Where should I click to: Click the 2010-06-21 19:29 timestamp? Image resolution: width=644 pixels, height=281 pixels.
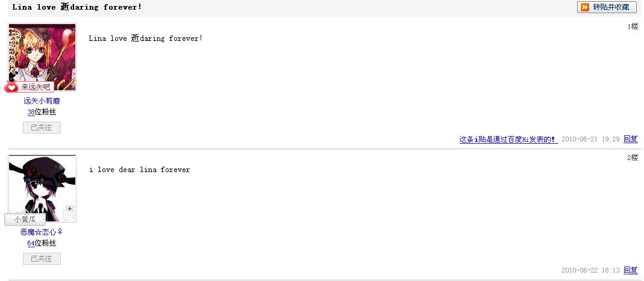(590, 140)
